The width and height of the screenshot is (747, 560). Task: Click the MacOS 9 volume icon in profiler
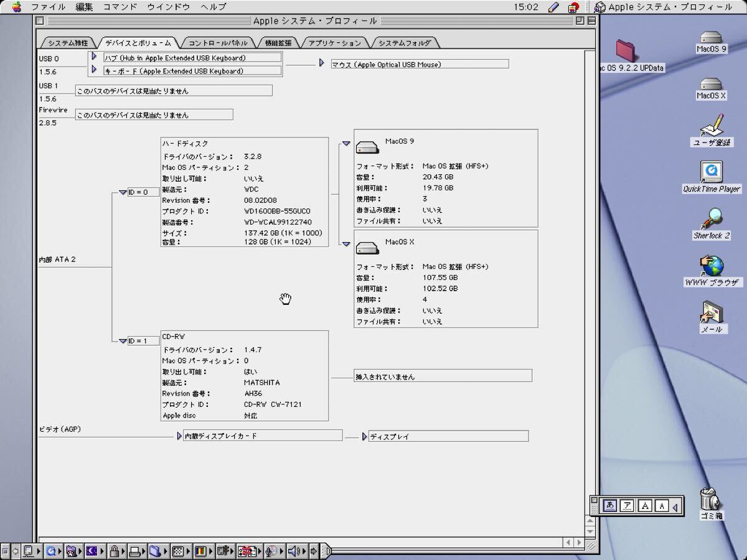(367, 148)
